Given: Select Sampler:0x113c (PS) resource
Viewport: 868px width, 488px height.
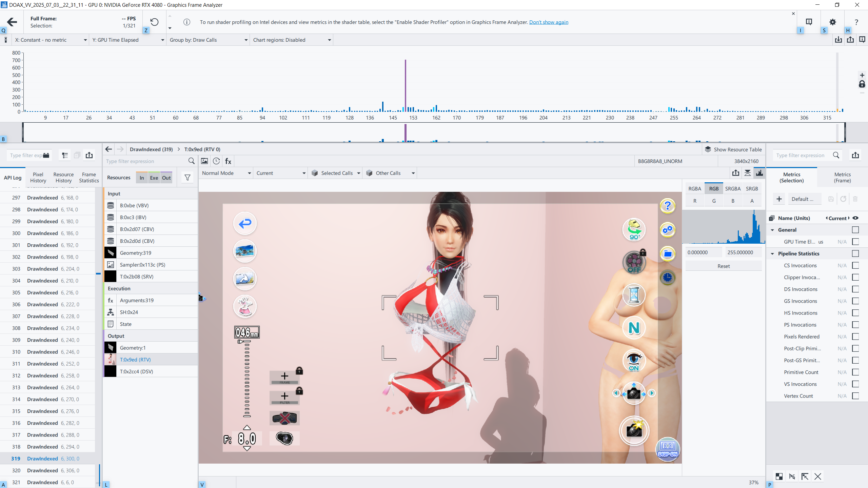Looking at the screenshot, I should [151, 265].
